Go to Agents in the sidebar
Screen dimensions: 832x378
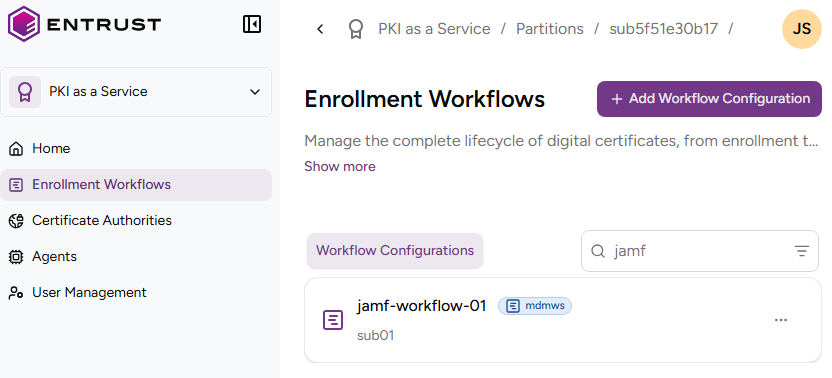pos(136,257)
